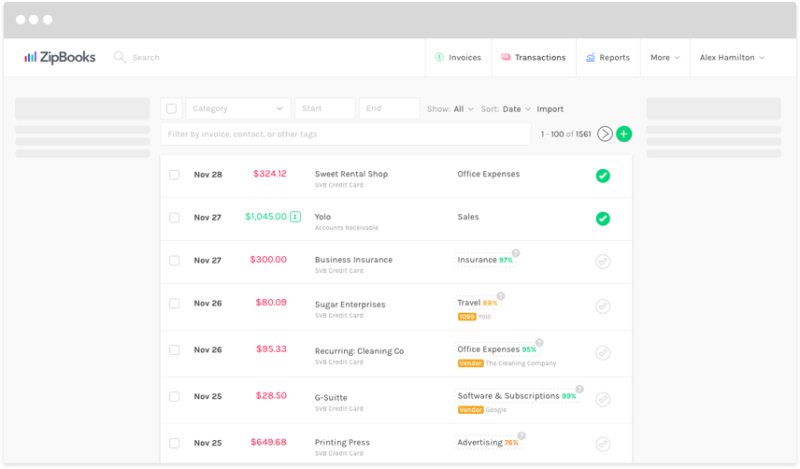Select checkbox for Sugar Enterprises transaction
800x469 pixels.
(174, 303)
